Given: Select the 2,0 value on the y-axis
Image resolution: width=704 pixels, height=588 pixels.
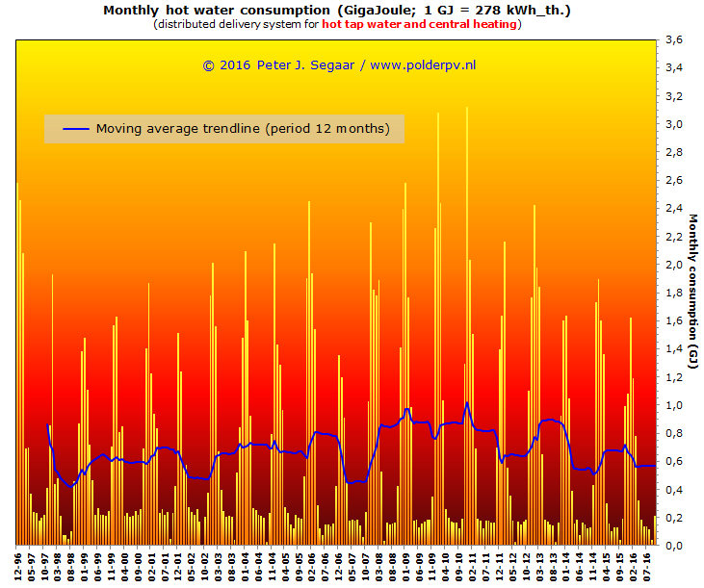Looking at the screenshot, I should [674, 265].
